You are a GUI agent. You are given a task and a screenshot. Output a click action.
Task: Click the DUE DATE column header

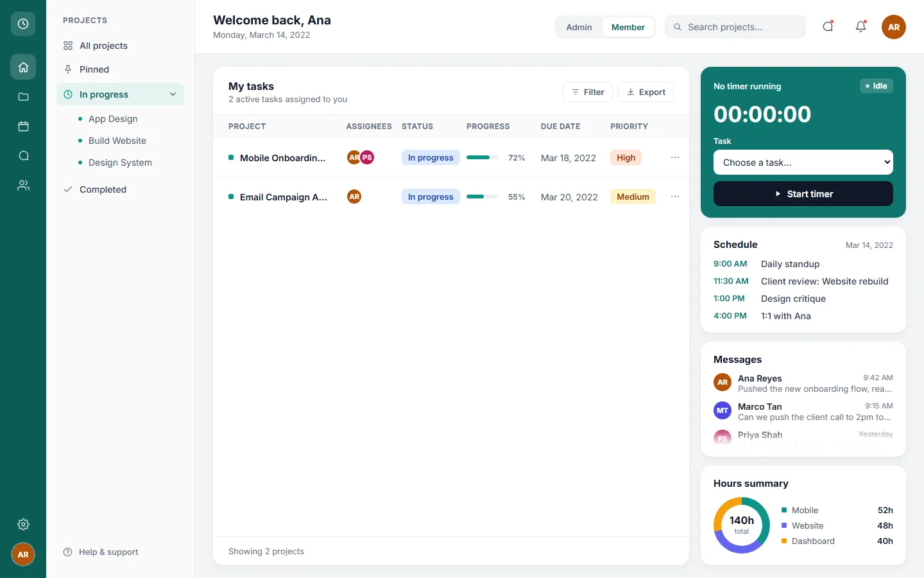point(560,127)
